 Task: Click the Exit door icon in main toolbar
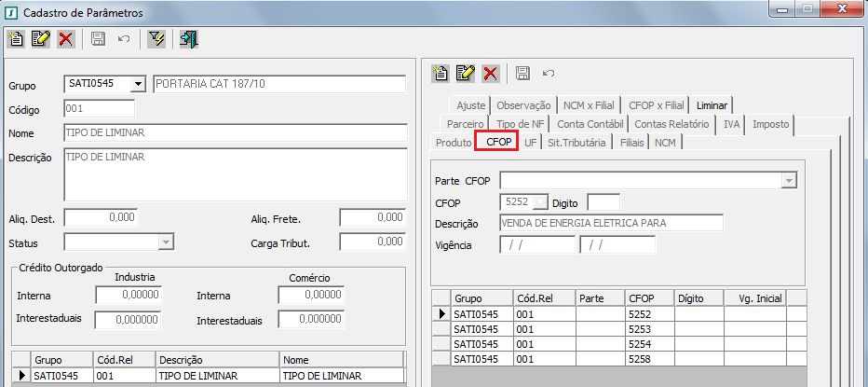tap(189, 39)
